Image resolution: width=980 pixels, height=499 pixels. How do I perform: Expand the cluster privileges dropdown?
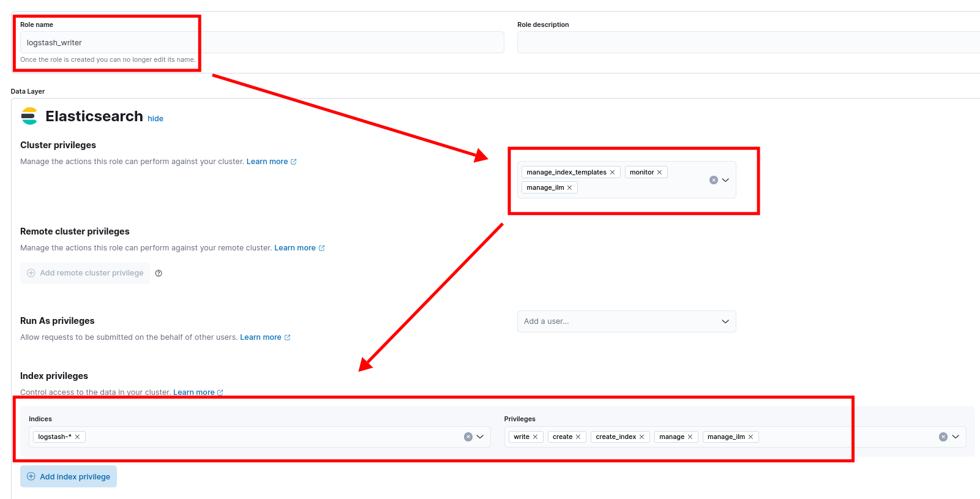pyautogui.click(x=725, y=180)
